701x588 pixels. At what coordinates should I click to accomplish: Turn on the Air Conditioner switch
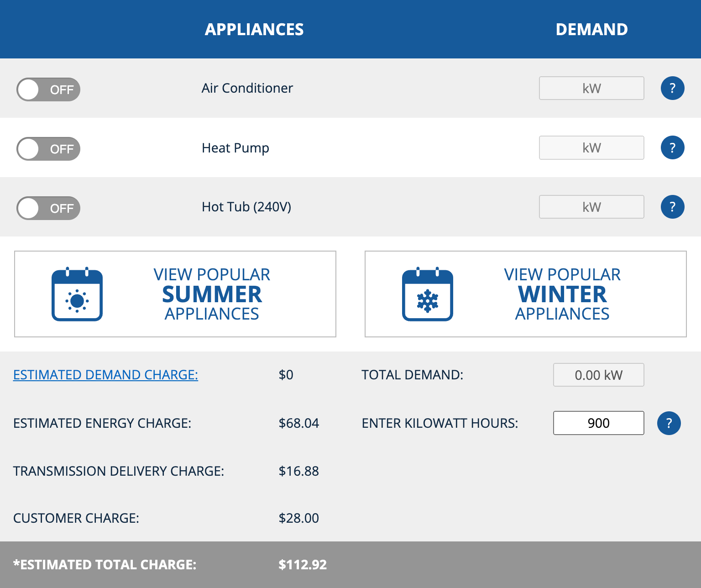(x=48, y=89)
